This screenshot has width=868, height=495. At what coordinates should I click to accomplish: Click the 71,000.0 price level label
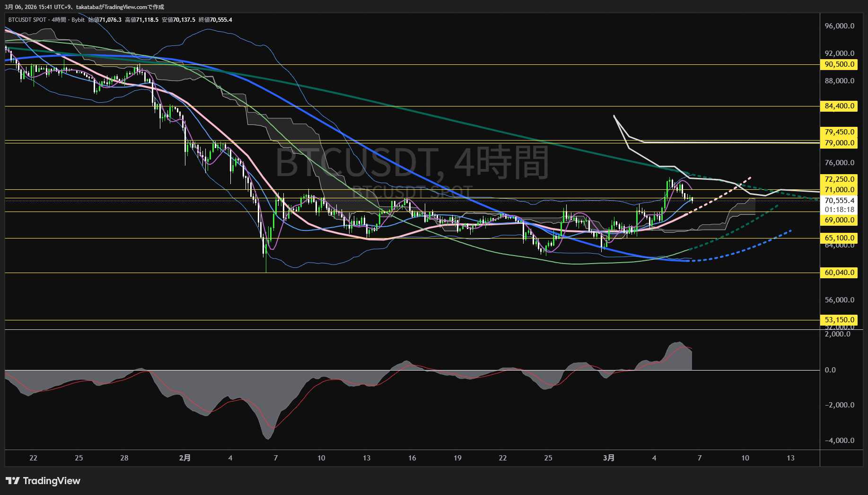(x=839, y=190)
